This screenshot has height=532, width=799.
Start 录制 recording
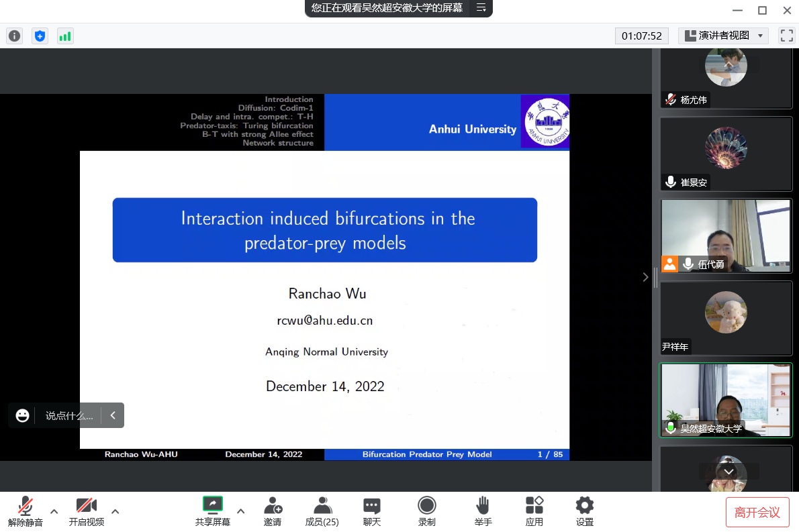[x=427, y=511]
